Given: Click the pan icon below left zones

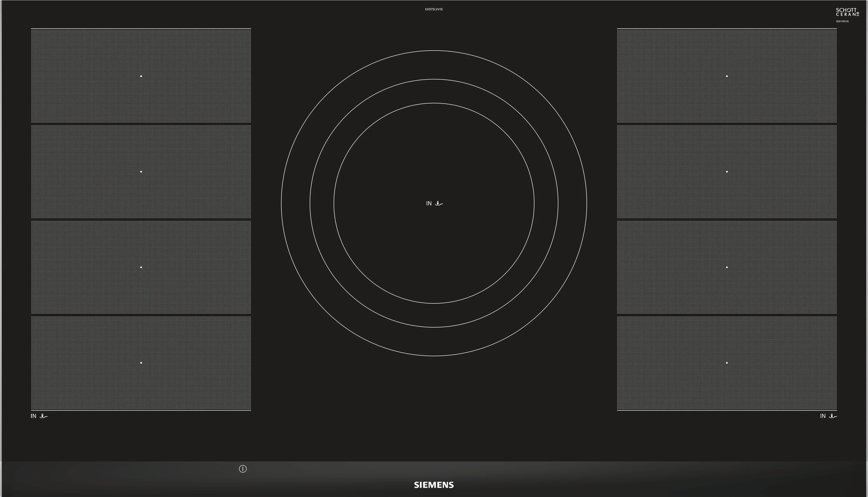Looking at the screenshot, I should click(x=44, y=416).
